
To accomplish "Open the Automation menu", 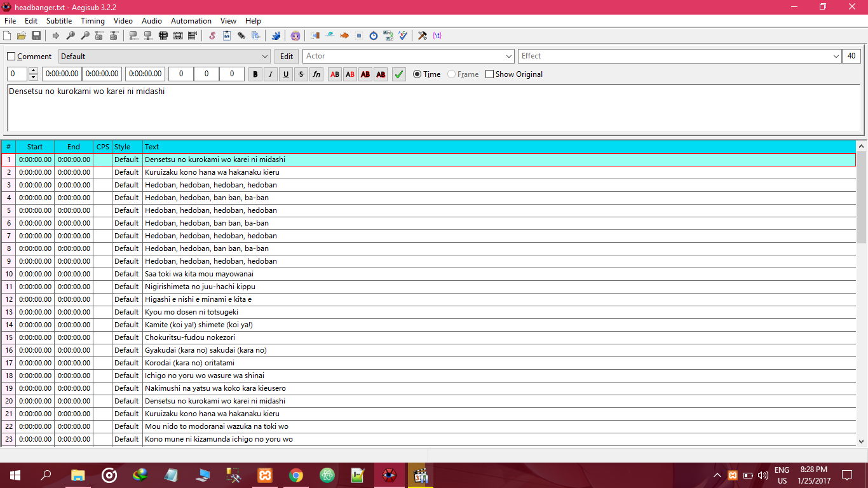I will 191,21.
